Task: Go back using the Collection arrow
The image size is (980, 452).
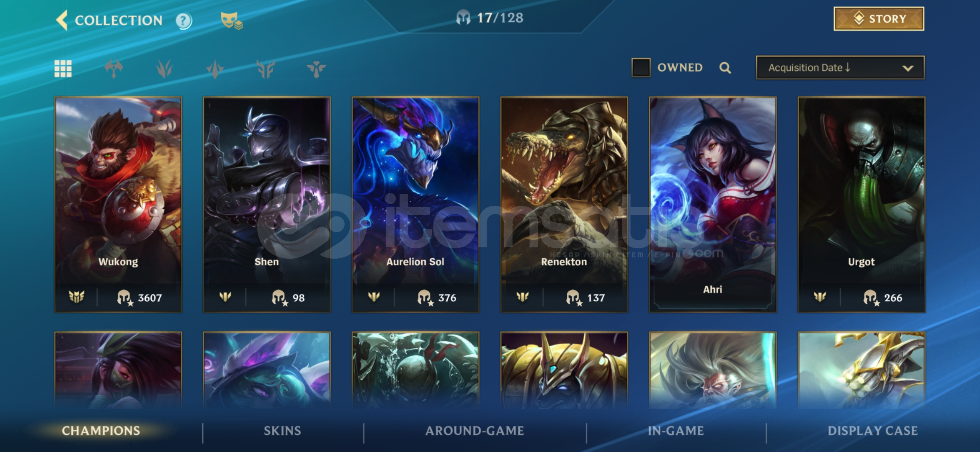Action: (x=62, y=20)
